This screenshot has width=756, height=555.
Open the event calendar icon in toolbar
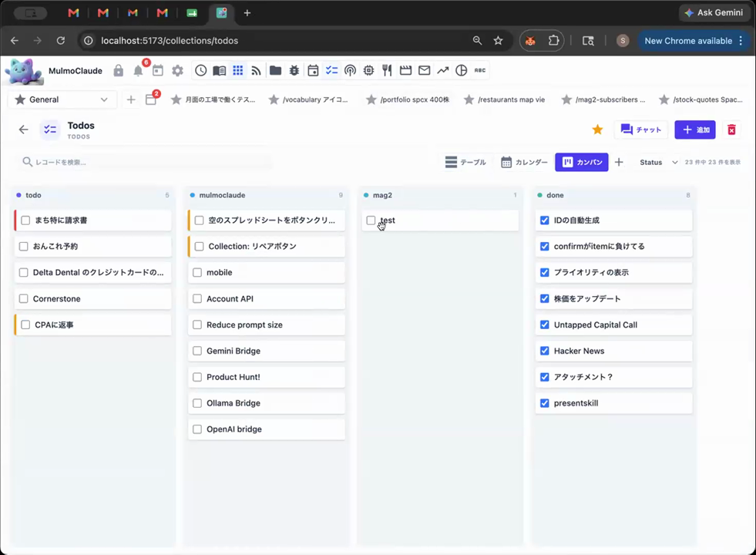point(313,70)
